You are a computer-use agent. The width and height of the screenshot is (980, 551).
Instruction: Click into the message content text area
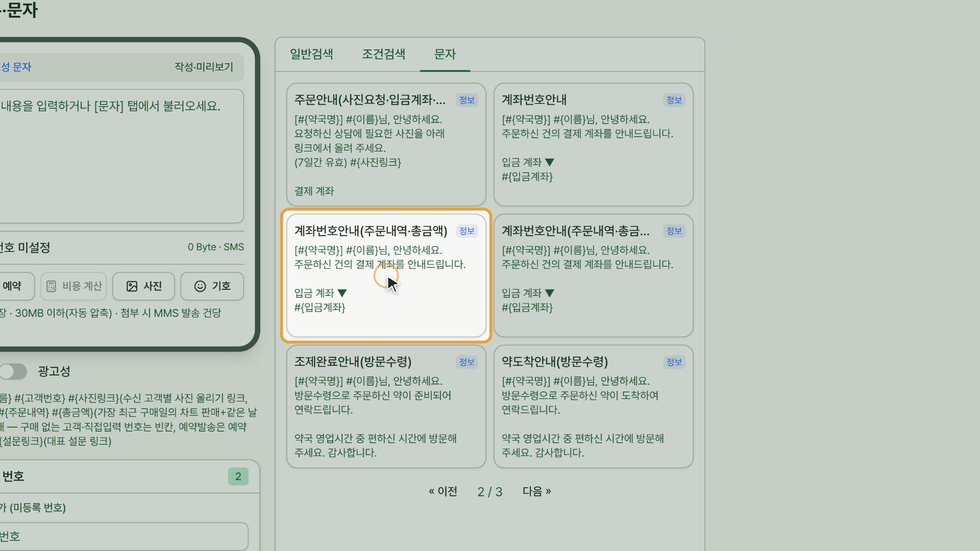tap(120, 156)
